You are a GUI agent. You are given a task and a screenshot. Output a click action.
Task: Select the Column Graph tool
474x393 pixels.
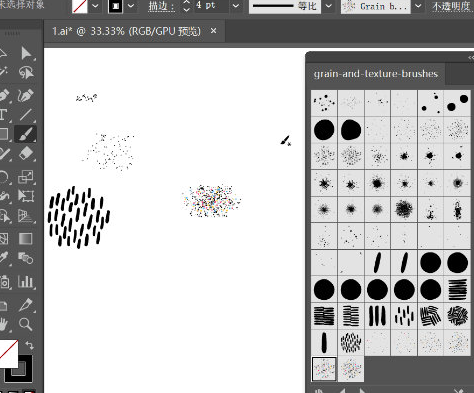(26, 282)
